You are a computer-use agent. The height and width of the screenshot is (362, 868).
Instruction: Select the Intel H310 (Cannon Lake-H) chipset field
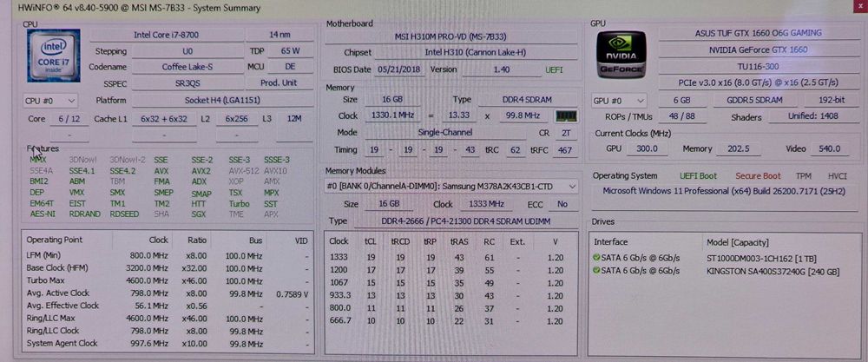pos(476,53)
